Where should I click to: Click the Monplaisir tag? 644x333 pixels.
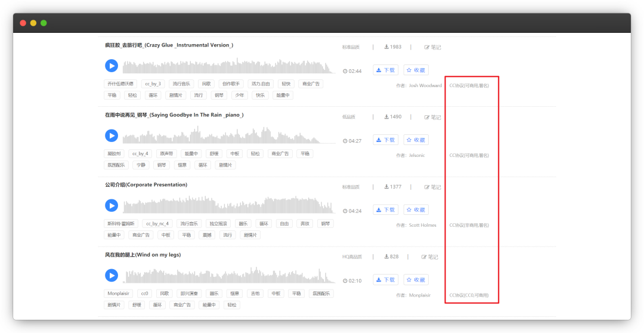click(119, 293)
